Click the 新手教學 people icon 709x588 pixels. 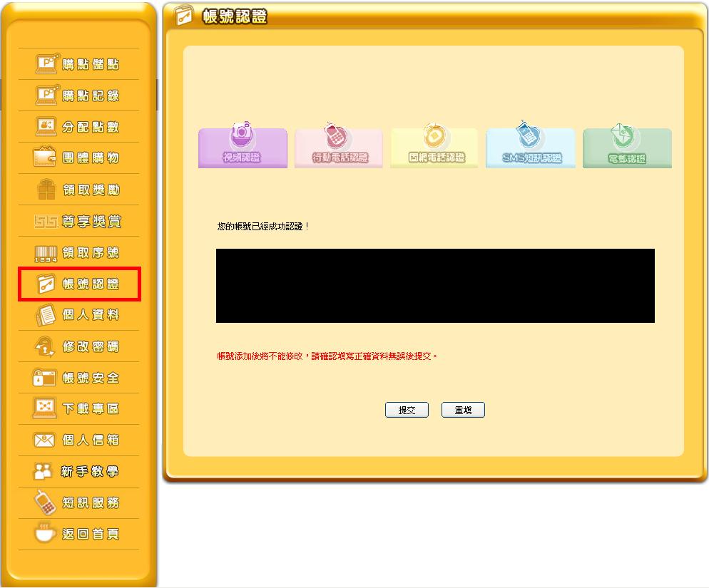click(x=43, y=471)
